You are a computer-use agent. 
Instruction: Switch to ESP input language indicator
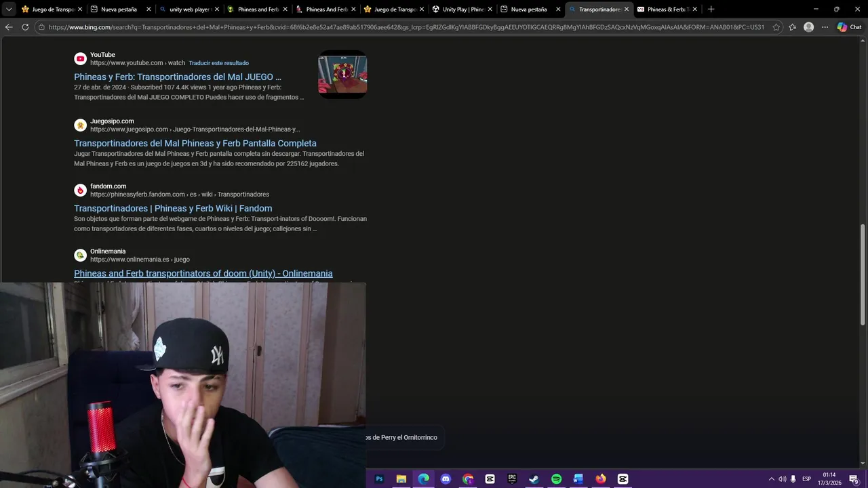click(807, 479)
